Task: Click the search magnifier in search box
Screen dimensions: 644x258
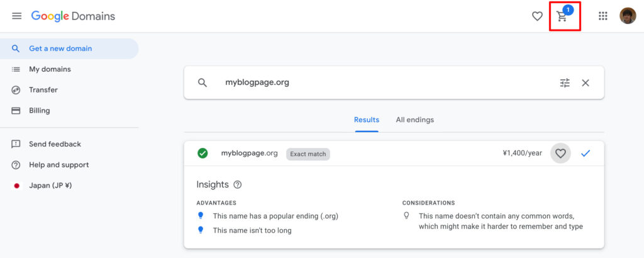Action: (x=202, y=82)
